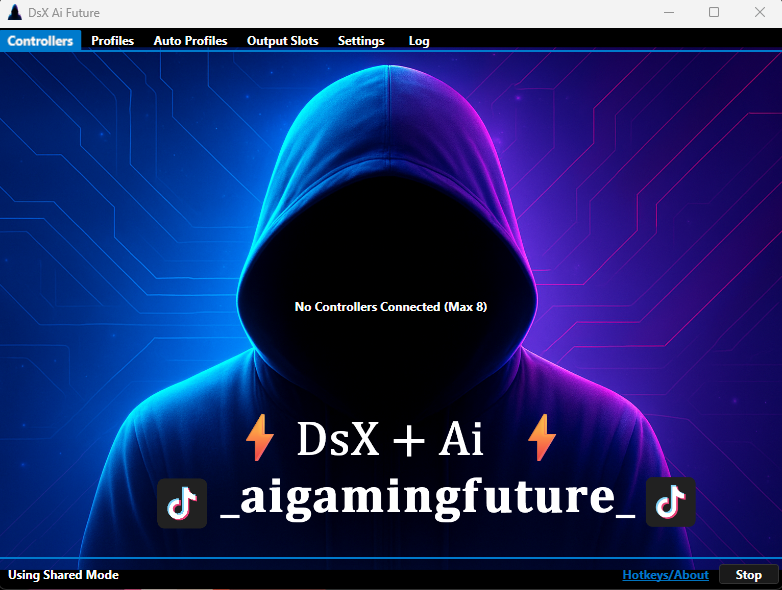This screenshot has width=782, height=590.
Task: View the Log tab
Action: (419, 40)
